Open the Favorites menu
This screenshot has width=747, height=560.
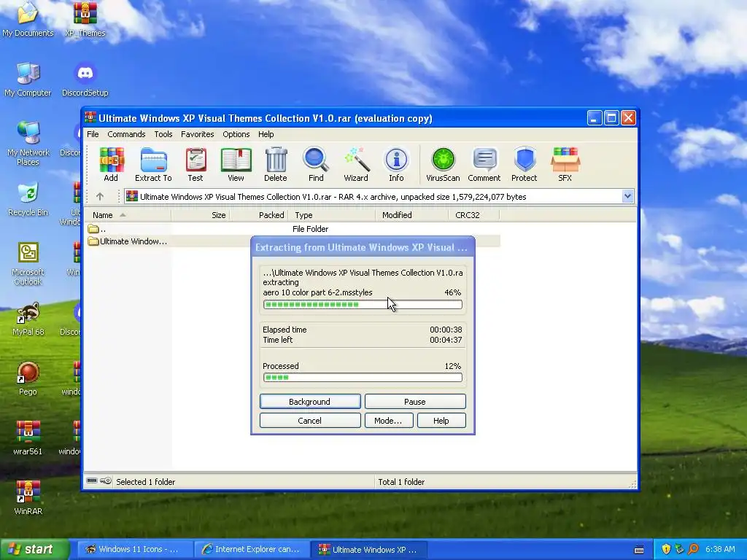197,134
